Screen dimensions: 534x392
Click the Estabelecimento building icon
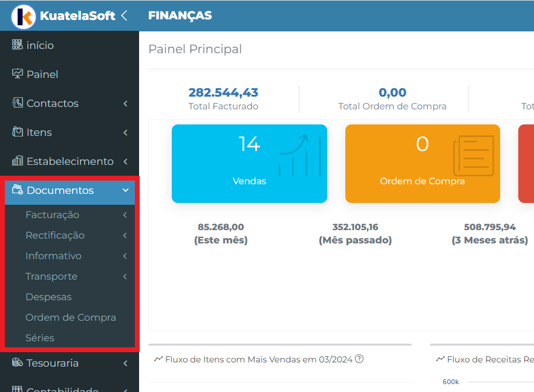18,160
